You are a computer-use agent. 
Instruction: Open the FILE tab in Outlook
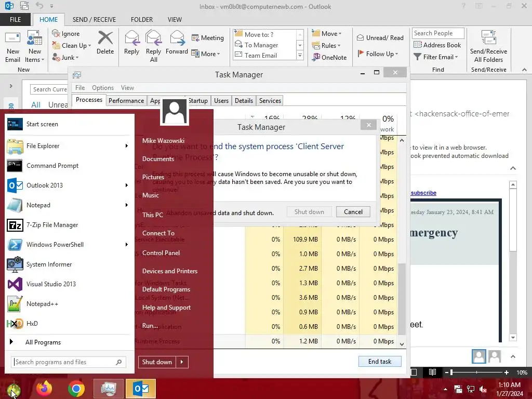pos(15,19)
